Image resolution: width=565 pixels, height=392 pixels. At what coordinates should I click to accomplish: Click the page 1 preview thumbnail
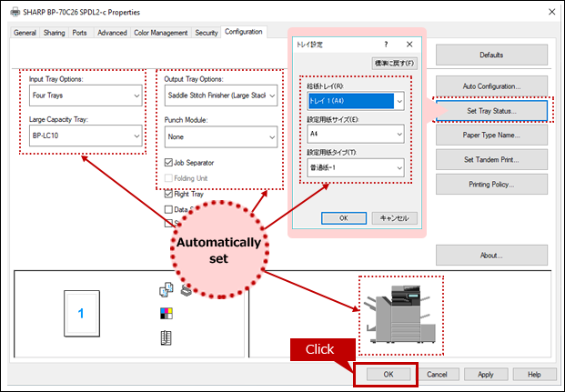click(80, 314)
